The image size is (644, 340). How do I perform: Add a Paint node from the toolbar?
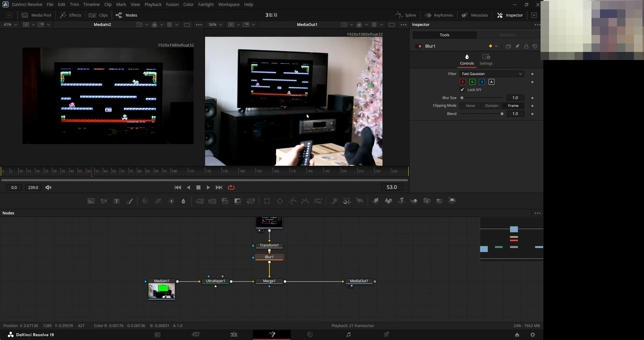tap(130, 201)
